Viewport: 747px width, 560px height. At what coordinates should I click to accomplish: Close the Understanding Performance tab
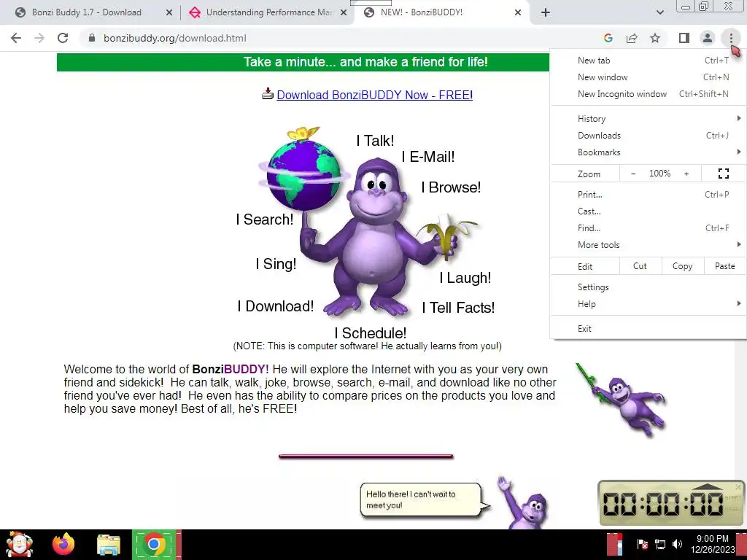click(x=344, y=13)
